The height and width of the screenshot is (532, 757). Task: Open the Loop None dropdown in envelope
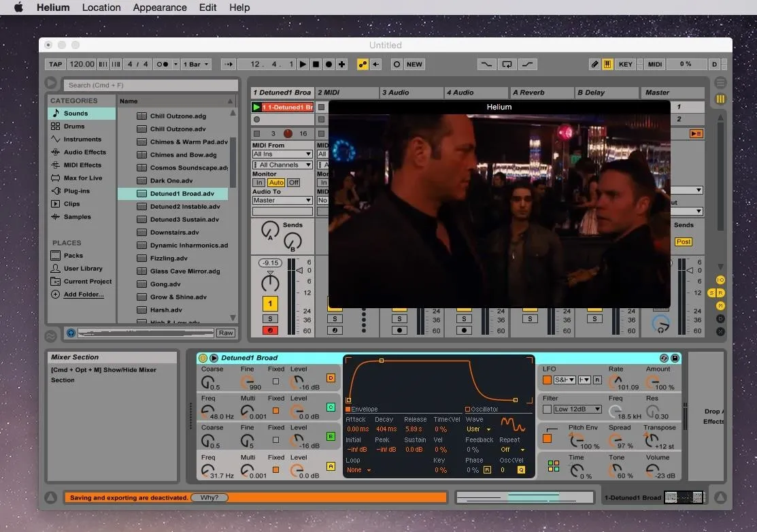pyautogui.click(x=358, y=470)
